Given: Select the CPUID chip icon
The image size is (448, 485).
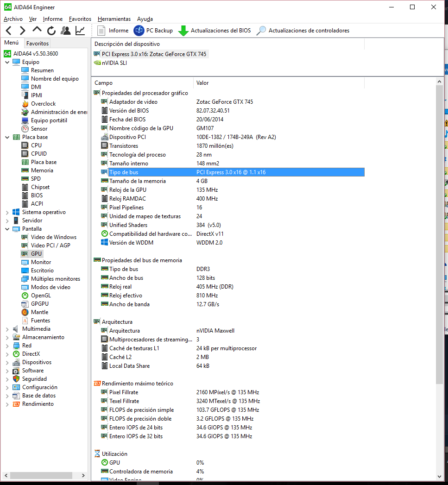Looking at the screenshot, I should [25, 154].
